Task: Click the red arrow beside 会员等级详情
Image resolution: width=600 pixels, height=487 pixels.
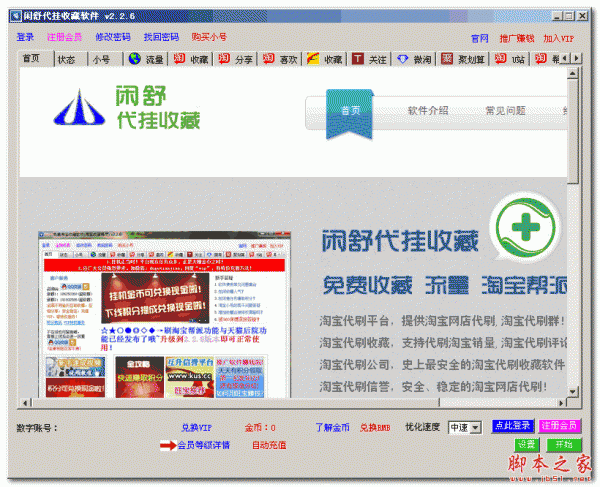Action: click(168, 445)
